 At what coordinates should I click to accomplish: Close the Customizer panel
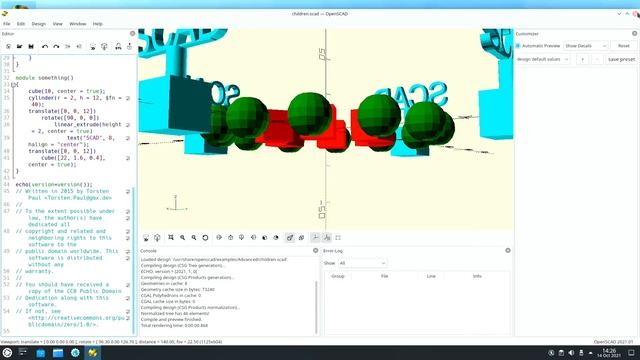(634, 33)
